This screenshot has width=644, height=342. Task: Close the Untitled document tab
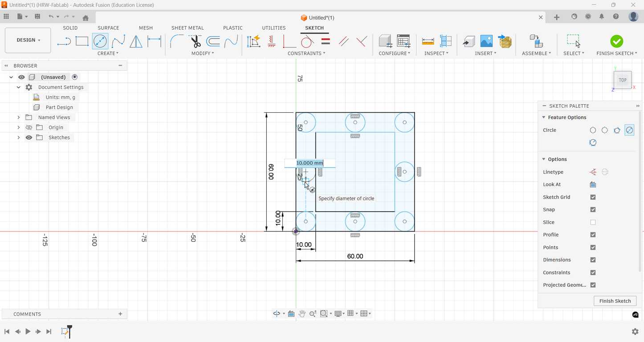point(541,17)
